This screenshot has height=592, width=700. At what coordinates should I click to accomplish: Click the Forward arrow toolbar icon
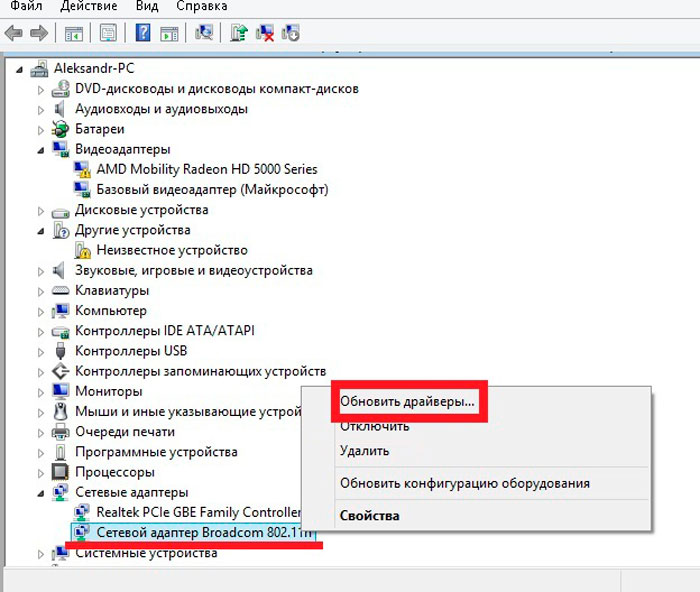[39, 33]
